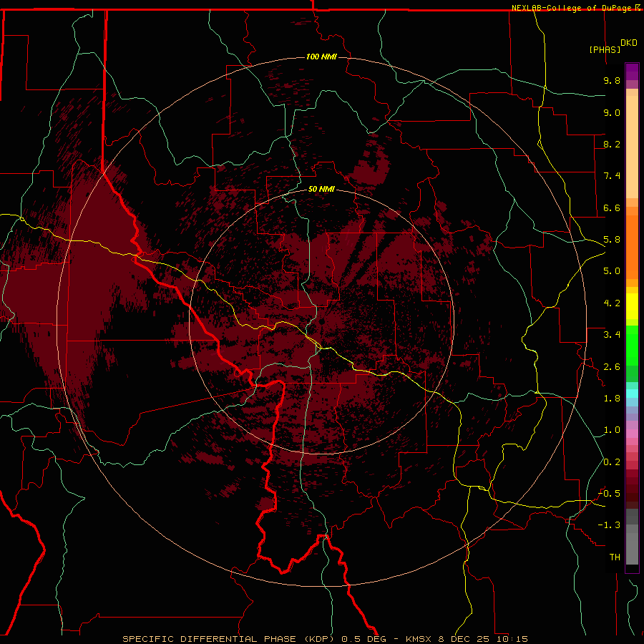Click the 100 NMI range ring label

click(x=321, y=57)
